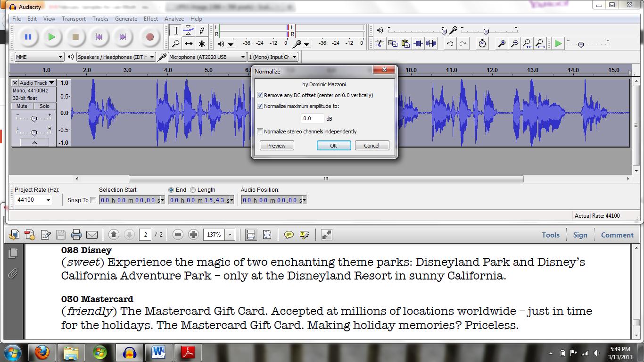Start recording with the red Record button

[x=150, y=37]
